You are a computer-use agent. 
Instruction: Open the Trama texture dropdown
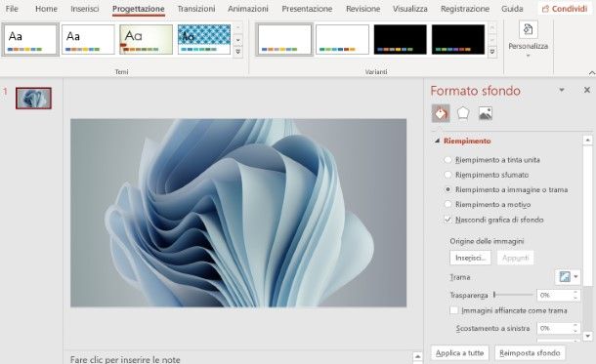568,277
